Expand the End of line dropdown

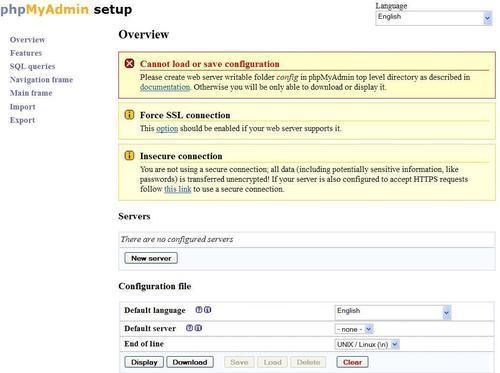click(367, 344)
